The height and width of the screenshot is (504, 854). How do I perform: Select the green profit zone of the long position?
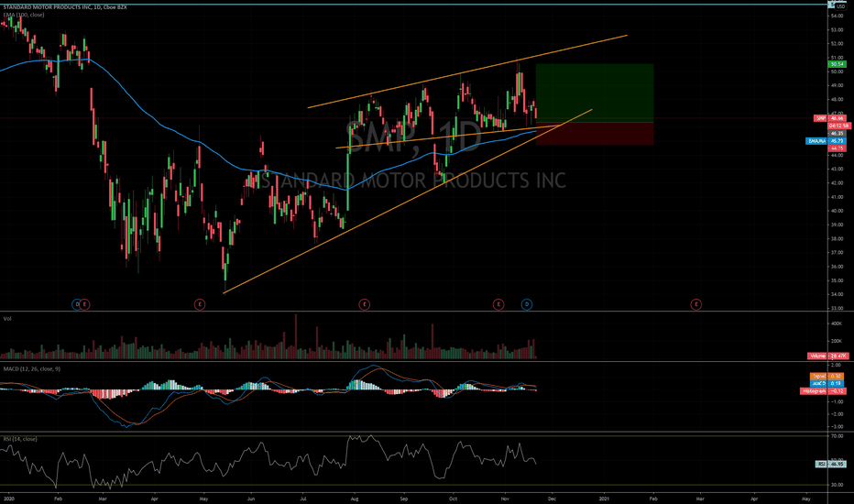click(594, 93)
